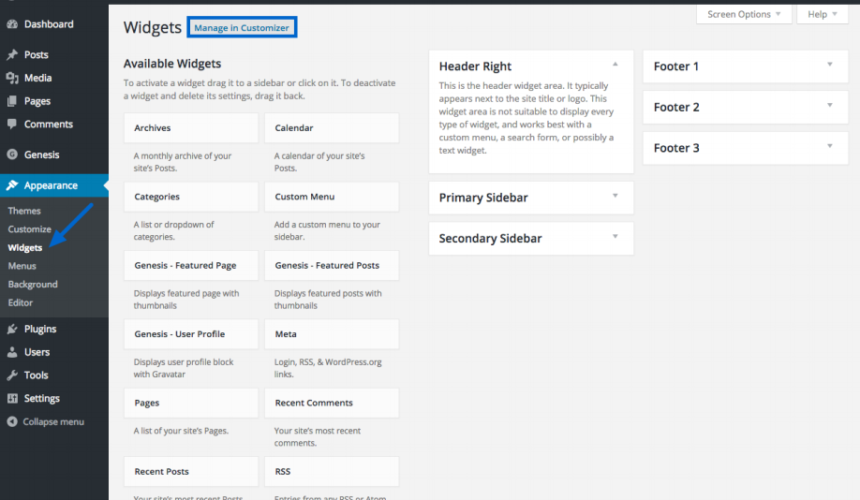Viewport: 860px width, 500px height.
Task: Select Widgets in the Appearance submenu
Action: [25, 248]
